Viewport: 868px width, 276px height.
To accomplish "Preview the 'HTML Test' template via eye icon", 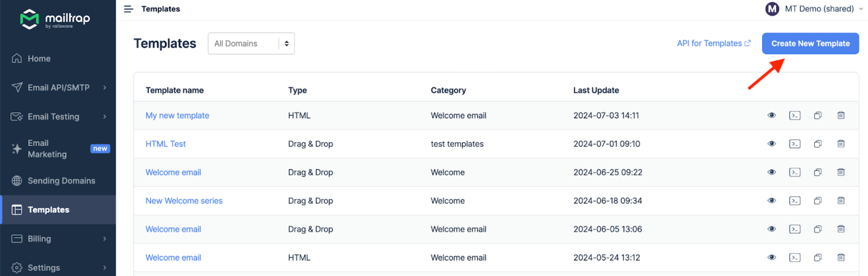I will tap(771, 144).
